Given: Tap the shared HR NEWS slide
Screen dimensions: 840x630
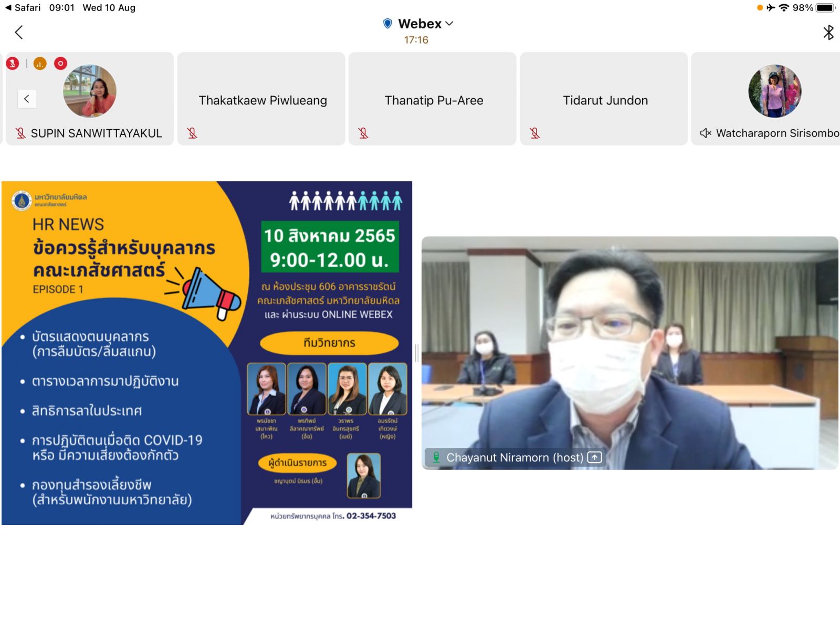Looking at the screenshot, I should 207,353.
